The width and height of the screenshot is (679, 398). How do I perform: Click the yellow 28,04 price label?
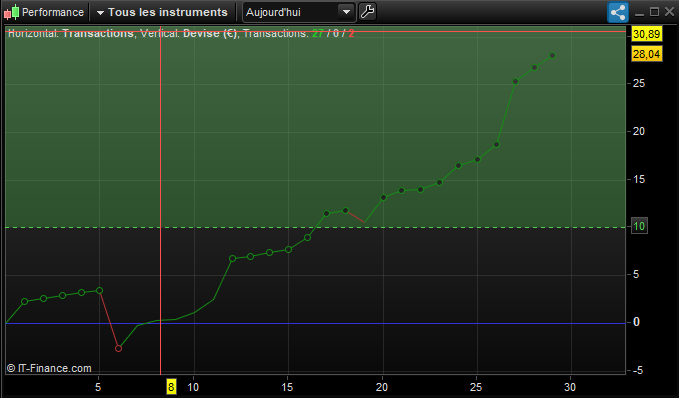(647, 54)
